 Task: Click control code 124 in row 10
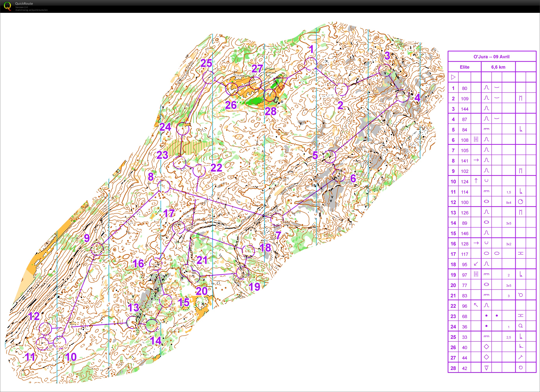tap(464, 182)
